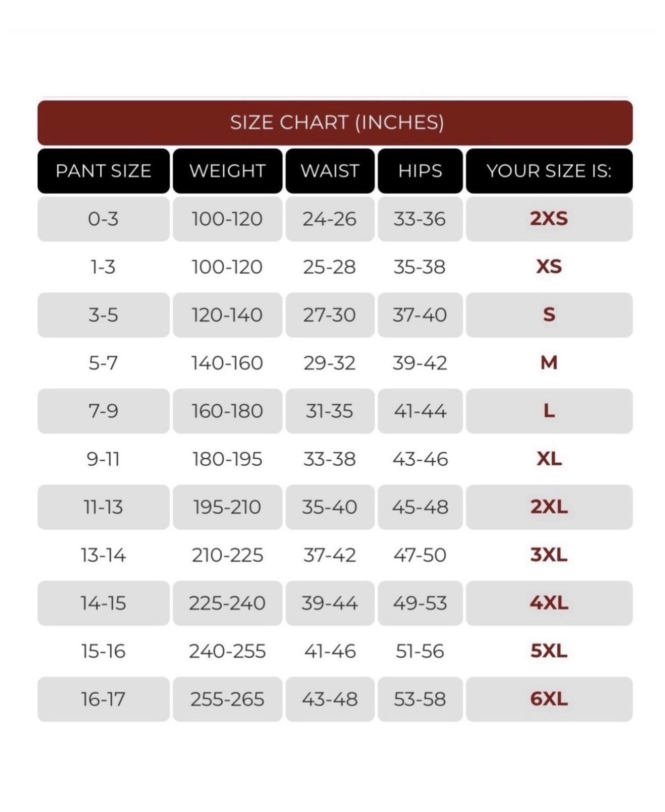The image size is (665, 812).
Task: Choose the 3XL size label
Action: (549, 555)
